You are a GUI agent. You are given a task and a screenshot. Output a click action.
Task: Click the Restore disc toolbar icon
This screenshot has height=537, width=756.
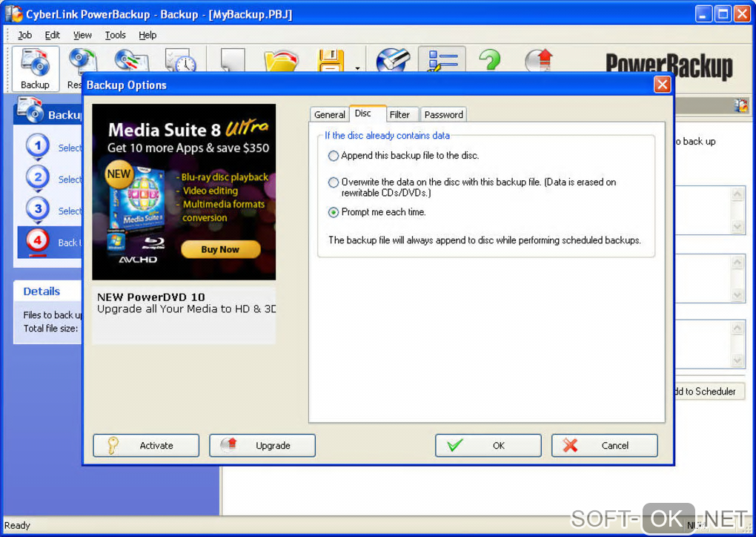coord(83,60)
